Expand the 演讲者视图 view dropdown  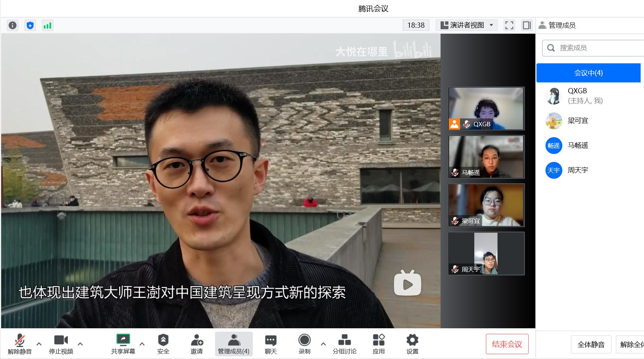click(x=466, y=25)
